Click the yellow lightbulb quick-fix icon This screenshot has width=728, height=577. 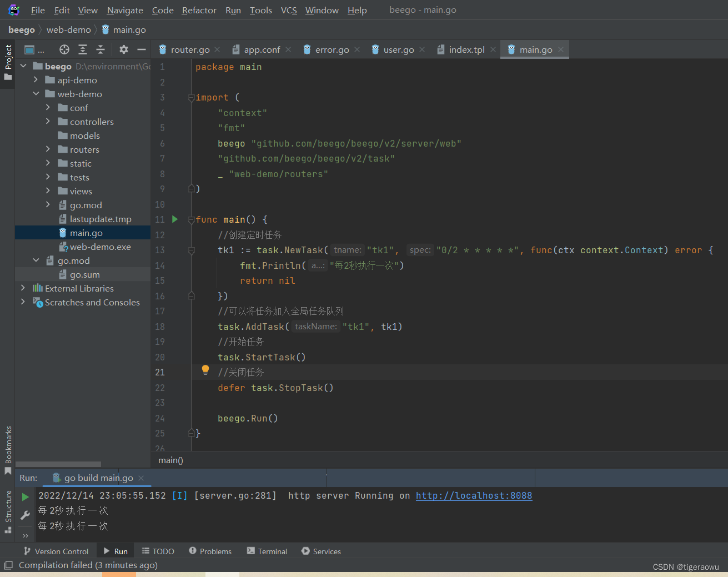tap(205, 370)
